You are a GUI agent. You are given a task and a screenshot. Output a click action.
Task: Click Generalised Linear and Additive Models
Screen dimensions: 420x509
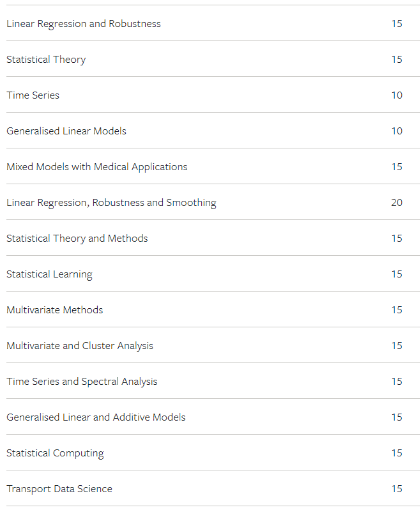(x=96, y=417)
